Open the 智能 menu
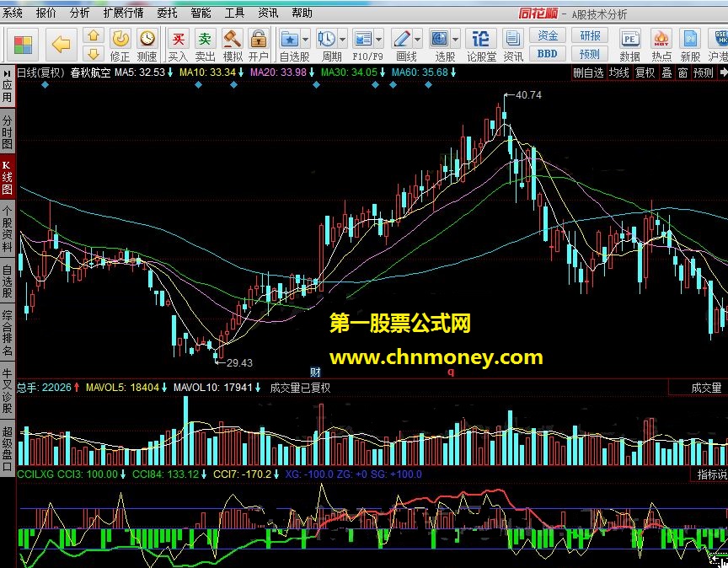This screenshot has height=568, width=728. [x=201, y=13]
